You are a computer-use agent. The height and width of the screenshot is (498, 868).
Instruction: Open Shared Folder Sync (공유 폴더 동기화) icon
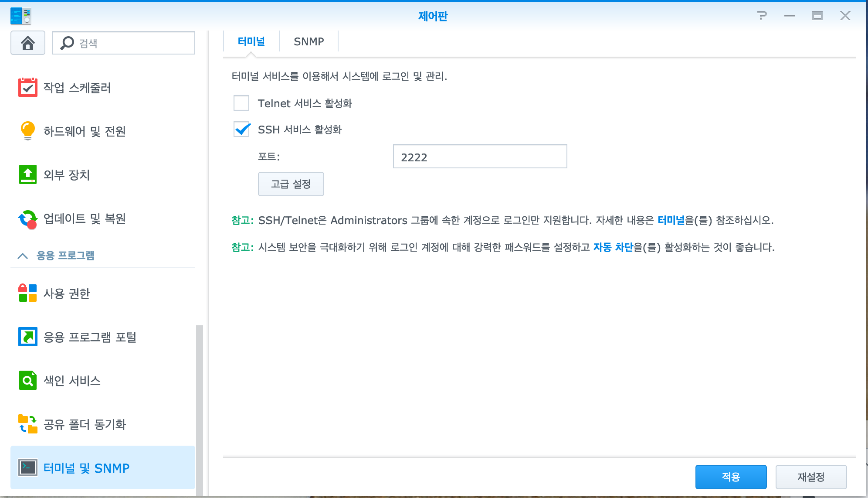point(27,424)
